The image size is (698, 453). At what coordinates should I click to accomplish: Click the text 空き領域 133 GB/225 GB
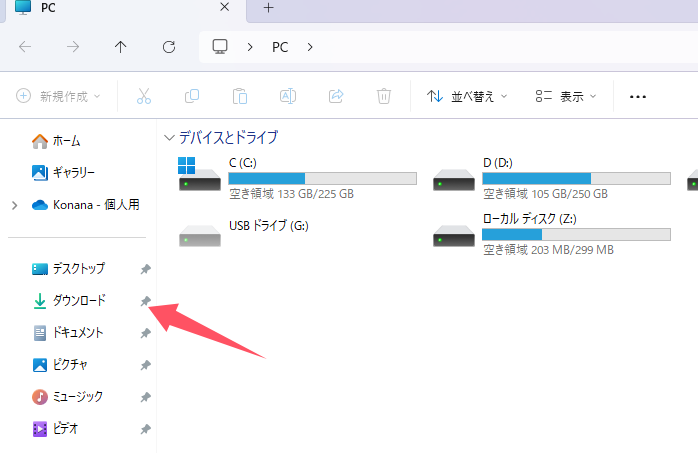point(292,194)
